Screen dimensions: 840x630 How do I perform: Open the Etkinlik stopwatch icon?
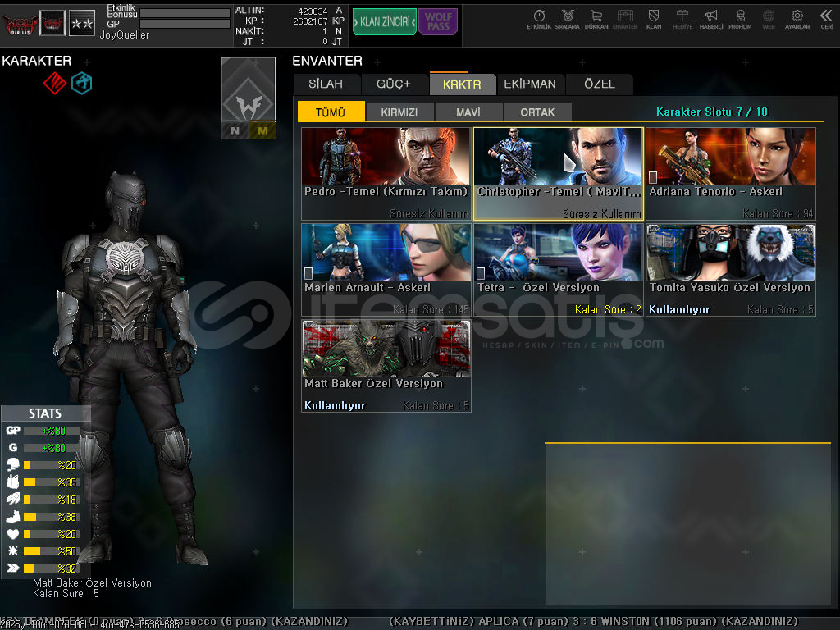pyautogui.click(x=539, y=18)
